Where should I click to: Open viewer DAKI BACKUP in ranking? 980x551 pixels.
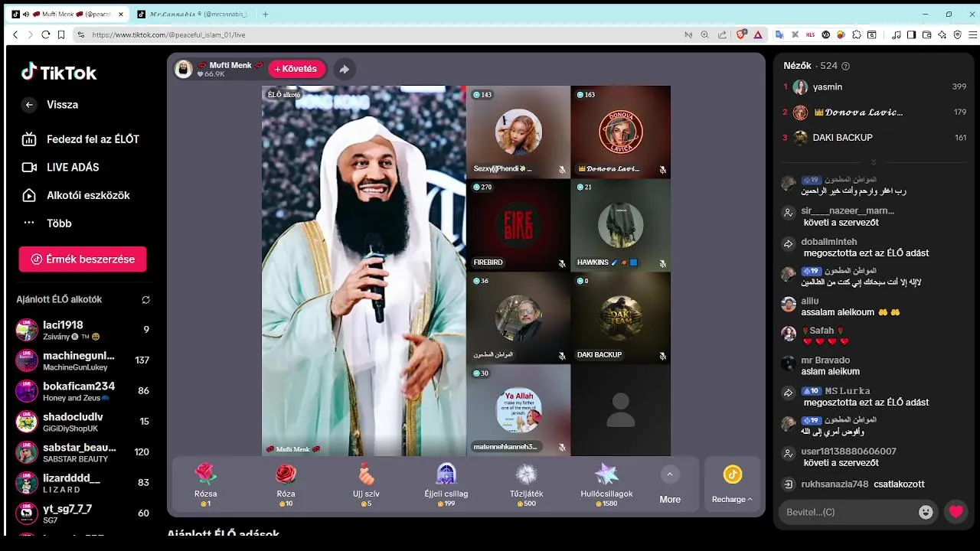click(x=874, y=138)
